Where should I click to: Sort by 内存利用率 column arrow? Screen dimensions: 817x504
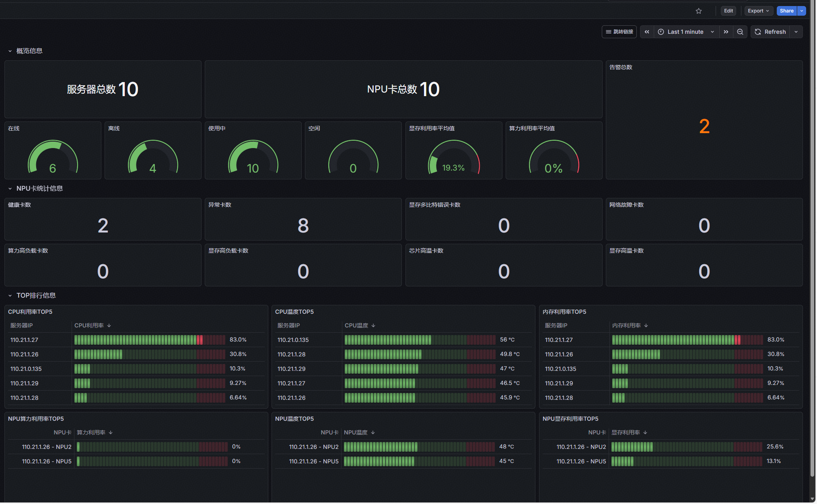(x=646, y=325)
